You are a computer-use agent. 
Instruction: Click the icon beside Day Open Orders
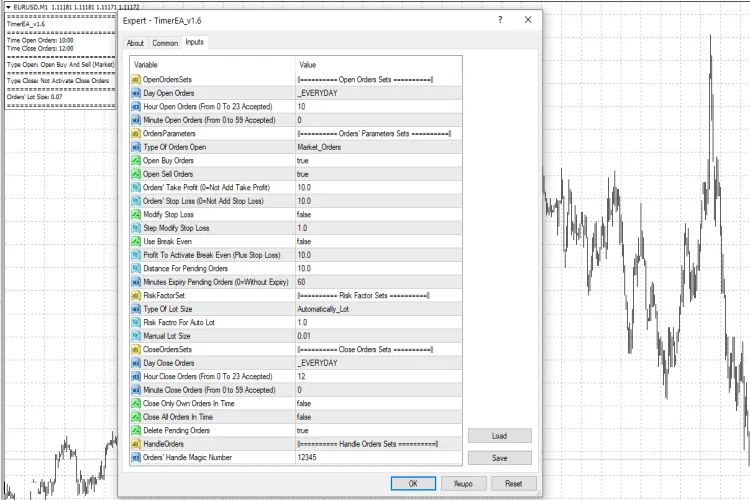(137, 92)
